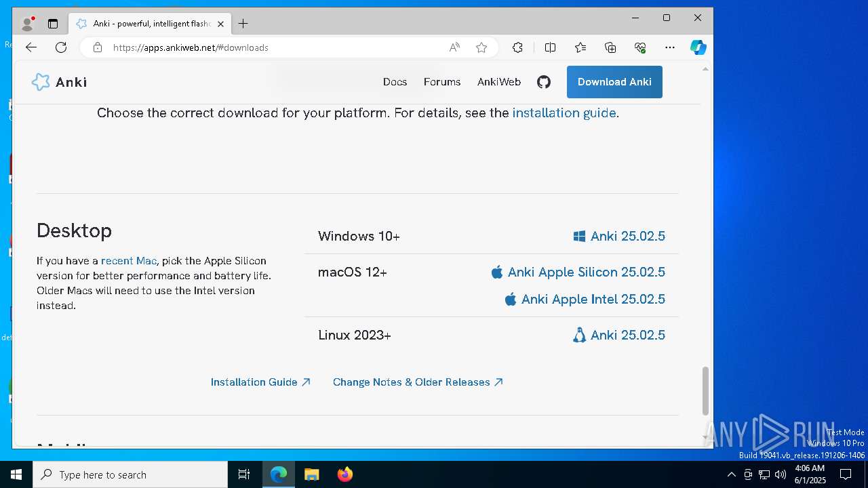Open Collections panel

pos(610,47)
